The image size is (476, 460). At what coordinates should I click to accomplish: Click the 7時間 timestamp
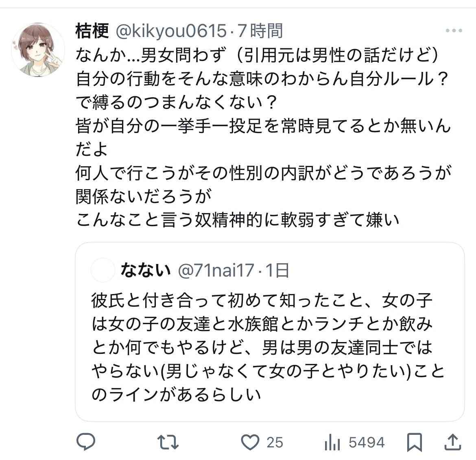click(x=260, y=31)
